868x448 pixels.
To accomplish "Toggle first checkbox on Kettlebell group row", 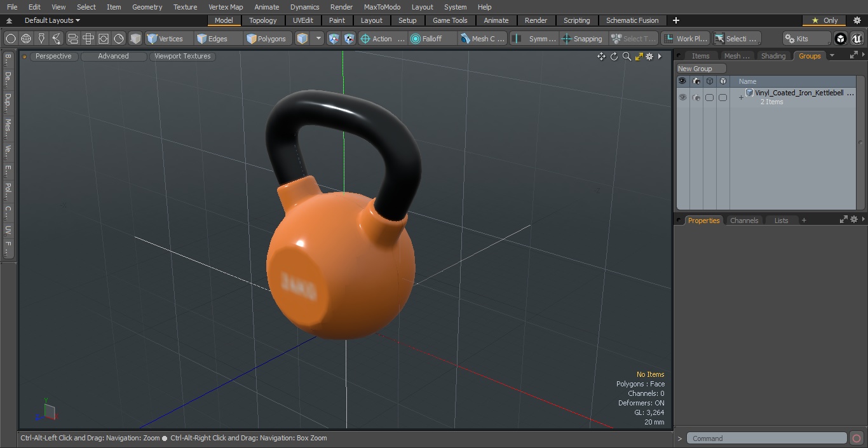I will (709, 97).
